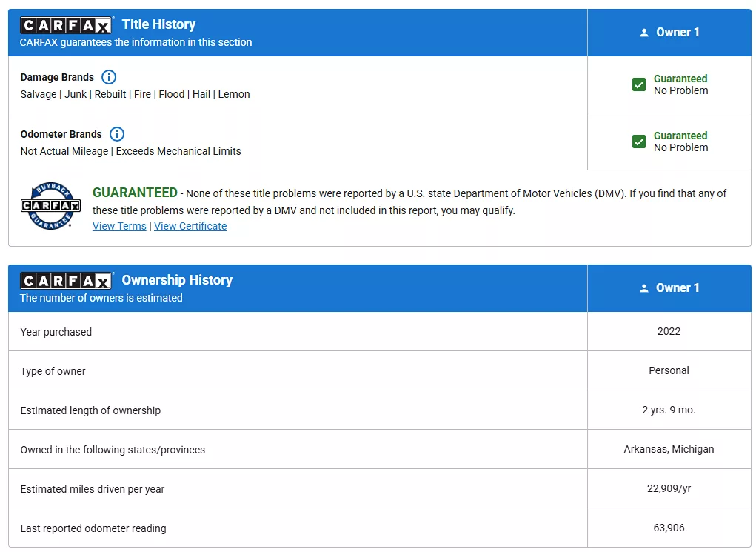Image resolution: width=756 pixels, height=552 pixels.
Task: Click the Arkansas, Michigan states value
Action: 669,449
